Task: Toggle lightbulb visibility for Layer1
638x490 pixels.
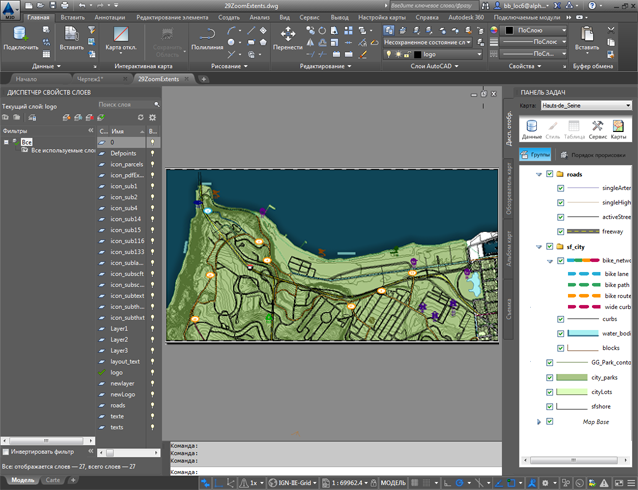Action: pos(153,328)
